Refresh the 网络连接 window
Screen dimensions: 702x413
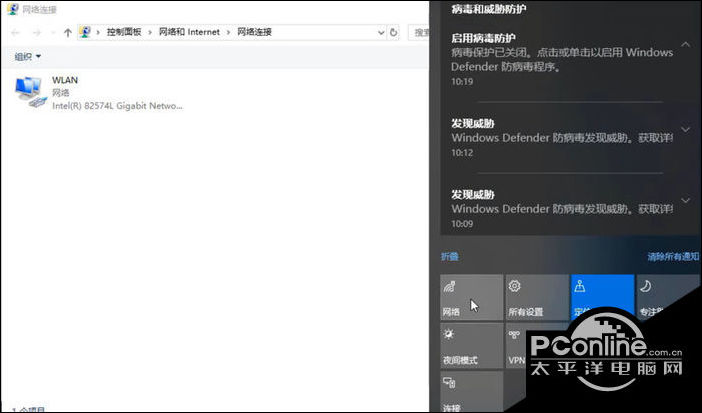394,32
